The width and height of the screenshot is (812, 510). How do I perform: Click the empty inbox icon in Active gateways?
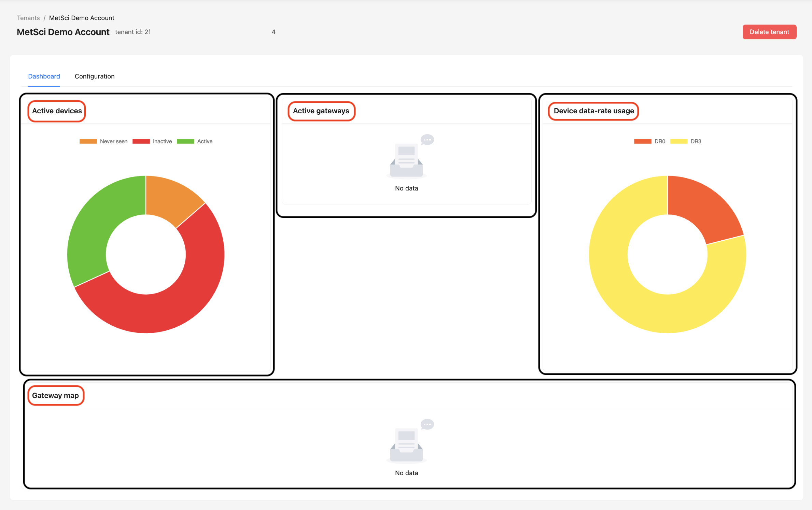tap(406, 160)
